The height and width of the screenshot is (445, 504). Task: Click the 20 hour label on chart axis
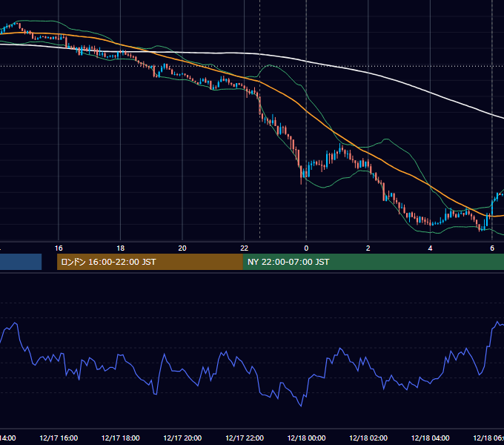click(x=182, y=248)
